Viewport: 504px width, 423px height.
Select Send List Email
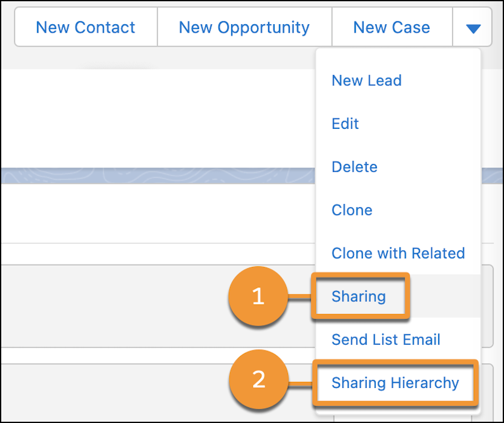click(x=385, y=339)
